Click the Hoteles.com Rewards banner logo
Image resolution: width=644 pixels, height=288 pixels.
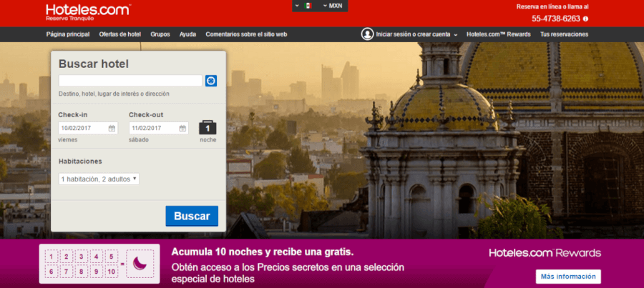pyautogui.click(x=545, y=253)
